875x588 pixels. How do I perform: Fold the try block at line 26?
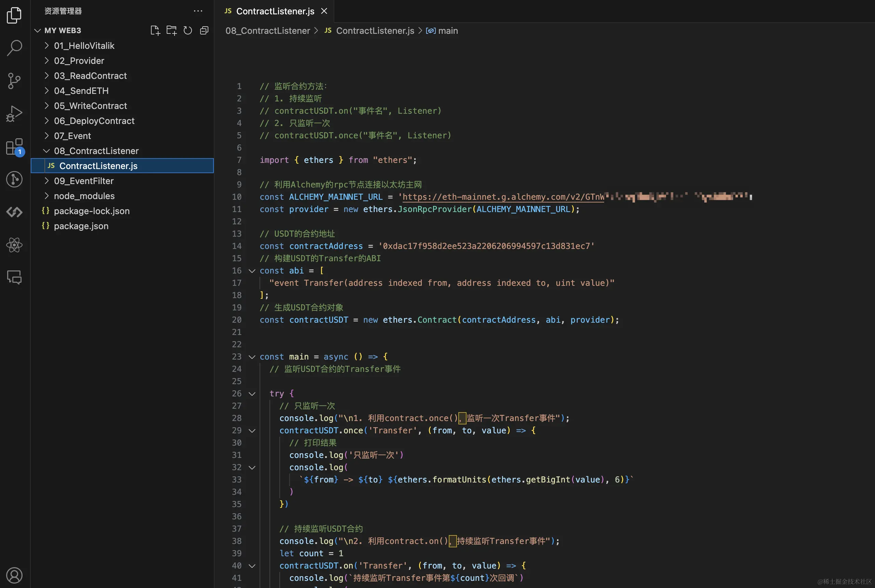point(252,394)
